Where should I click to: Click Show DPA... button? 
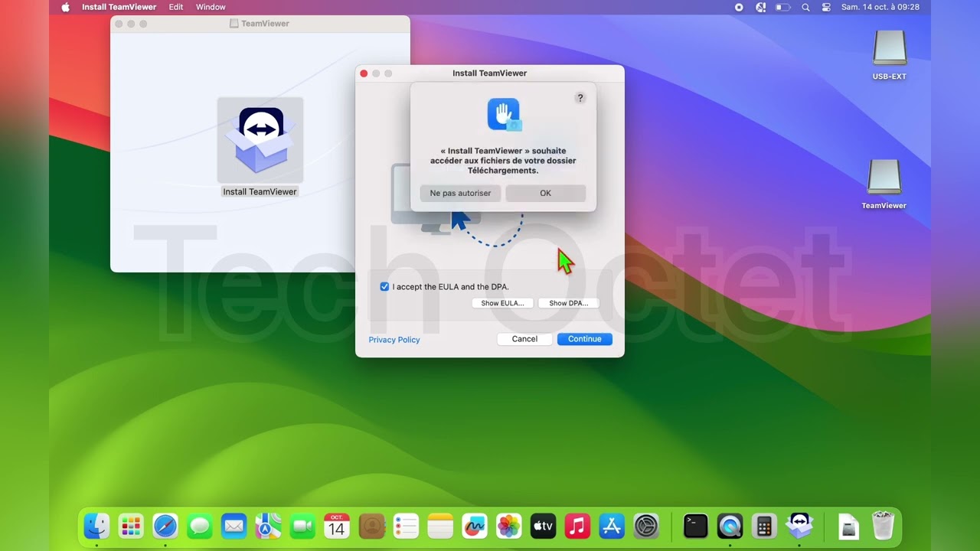click(x=568, y=303)
